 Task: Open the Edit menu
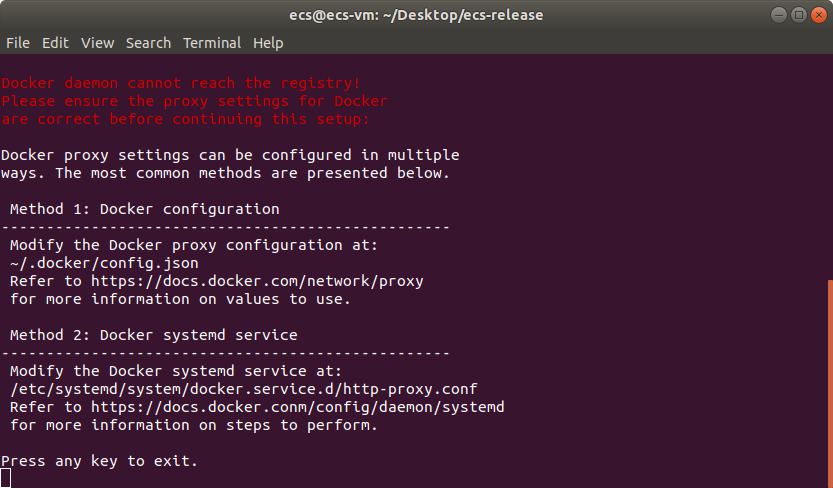tap(55, 43)
